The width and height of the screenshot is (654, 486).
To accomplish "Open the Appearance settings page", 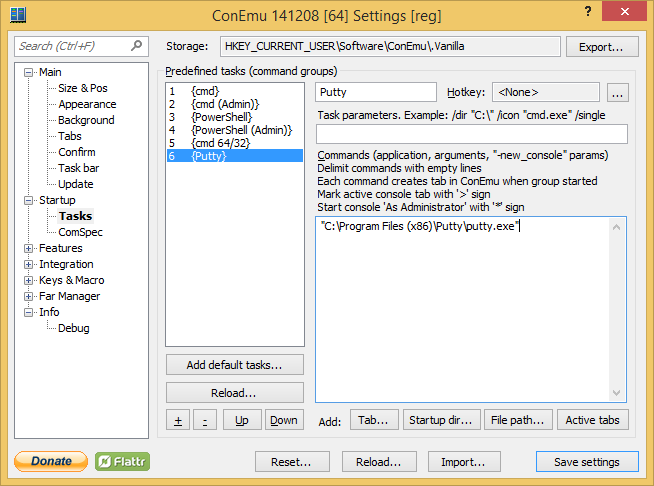I will [87, 104].
